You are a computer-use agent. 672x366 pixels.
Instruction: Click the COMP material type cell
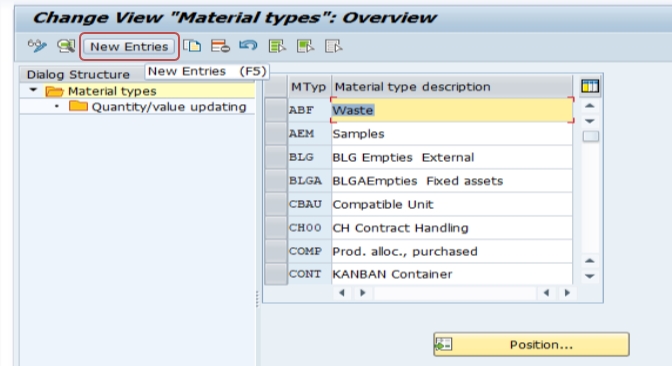(309, 251)
